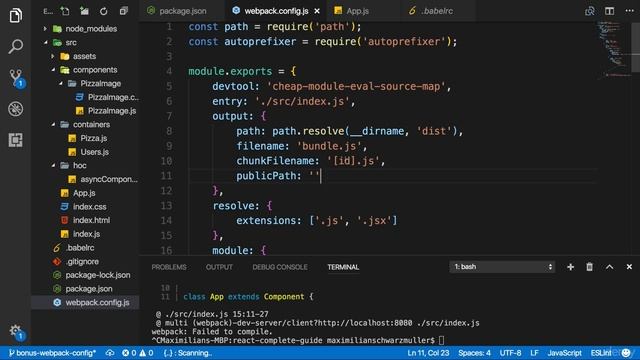The width and height of the screenshot is (640, 360).
Task: Close the terminal panel
Action: coord(629,267)
